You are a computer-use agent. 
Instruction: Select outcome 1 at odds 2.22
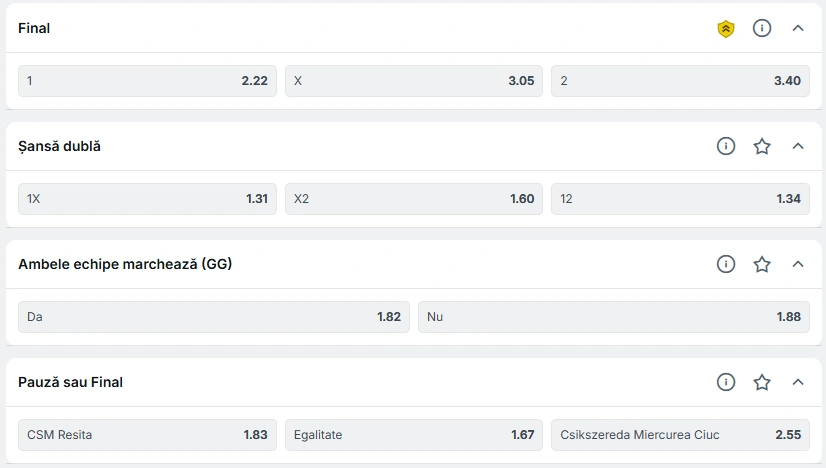coord(148,81)
